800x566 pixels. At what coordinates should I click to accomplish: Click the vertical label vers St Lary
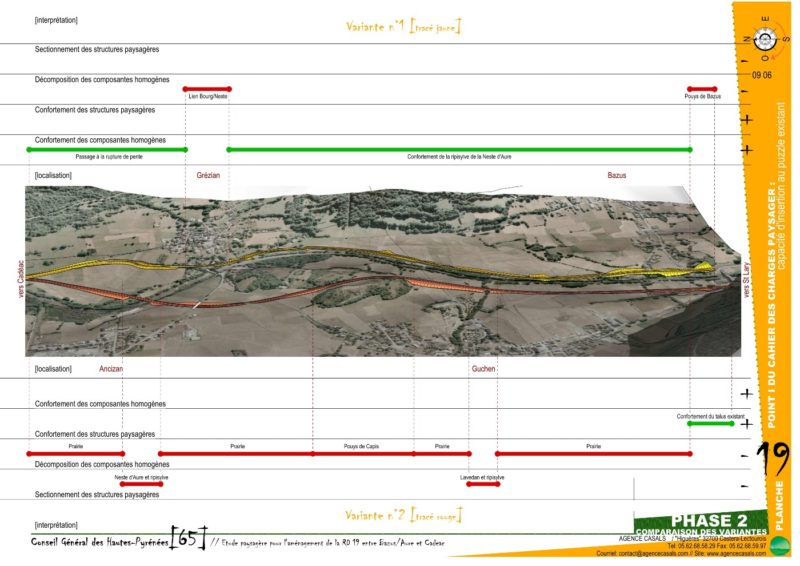(746, 280)
